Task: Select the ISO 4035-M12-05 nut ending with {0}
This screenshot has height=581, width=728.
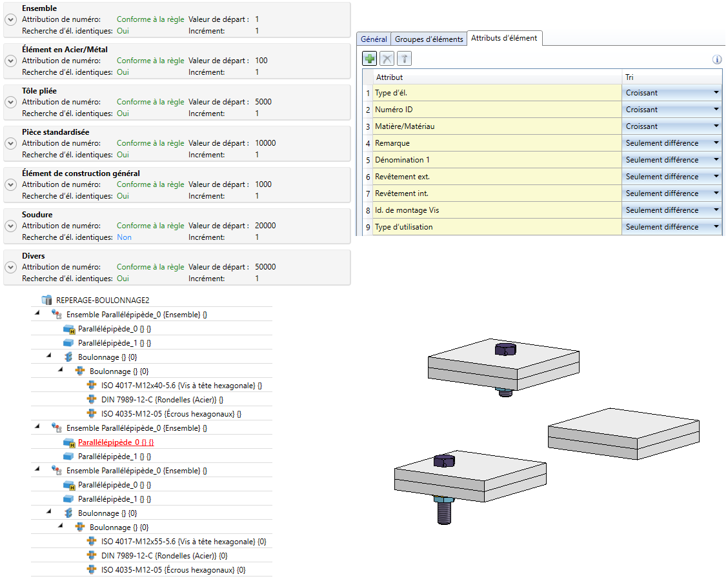Action: tap(173, 570)
